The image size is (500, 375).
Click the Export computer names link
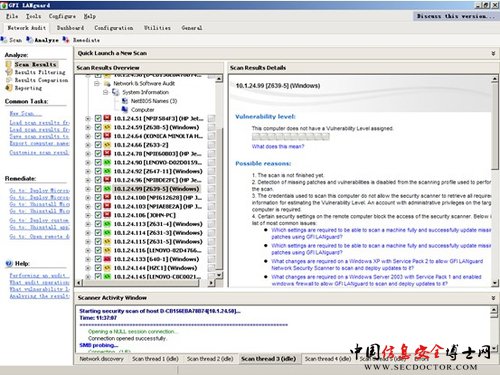pos(39,143)
